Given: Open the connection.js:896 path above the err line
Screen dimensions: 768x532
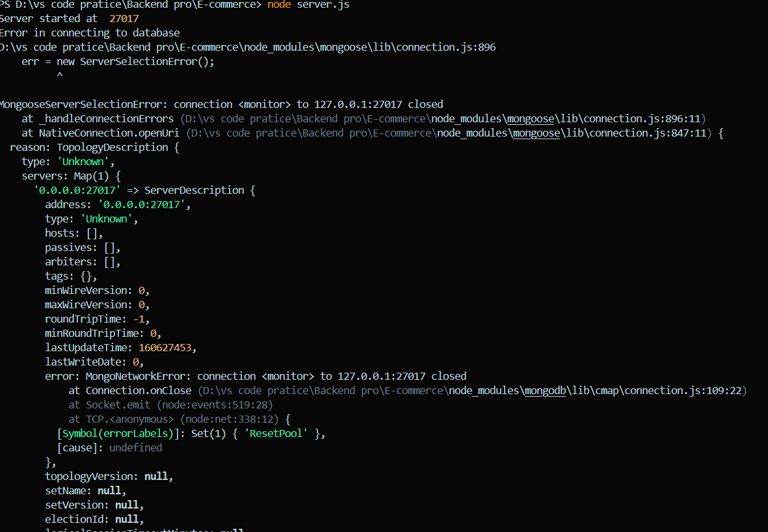Looking at the screenshot, I should (x=247, y=47).
